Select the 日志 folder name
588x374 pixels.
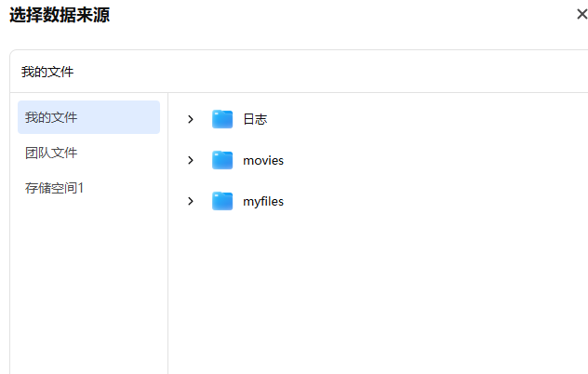pos(255,119)
